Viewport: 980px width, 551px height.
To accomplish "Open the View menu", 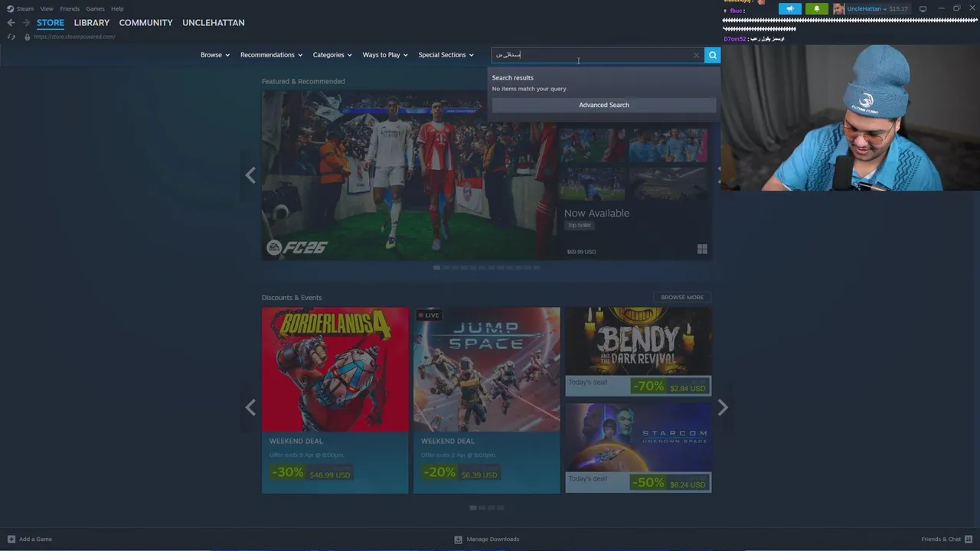I will tap(47, 9).
